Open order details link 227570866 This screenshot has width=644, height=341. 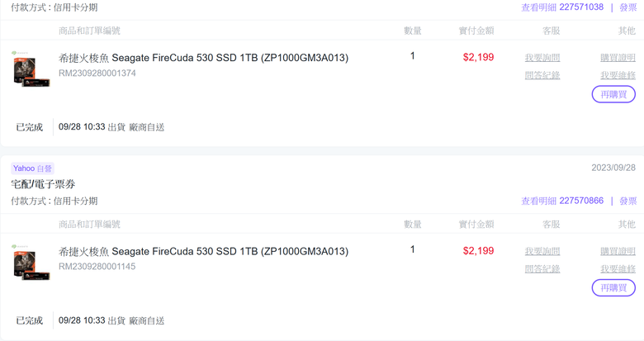coord(562,201)
